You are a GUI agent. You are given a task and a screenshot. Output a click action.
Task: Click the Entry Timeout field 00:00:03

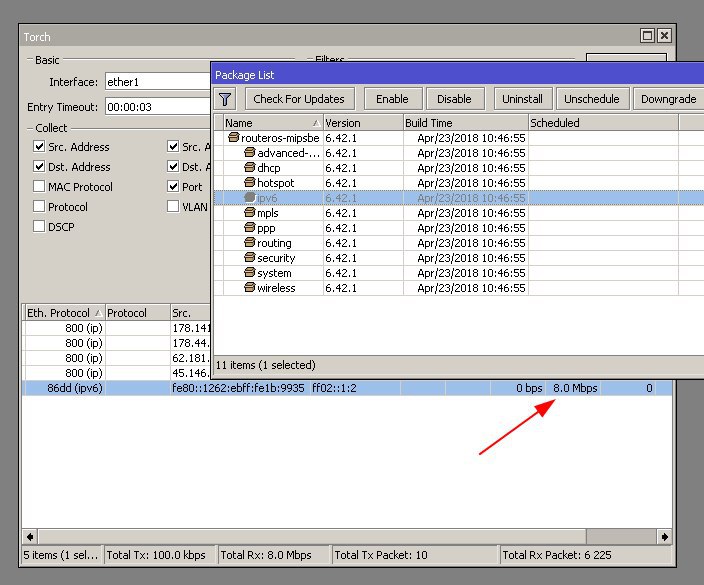(158, 107)
